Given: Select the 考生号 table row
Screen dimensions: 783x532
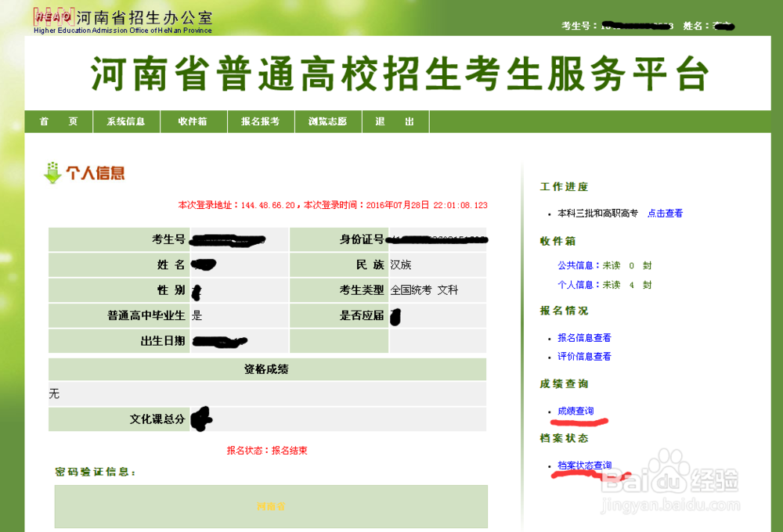Looking at the screenshot, I should point(267,239).
